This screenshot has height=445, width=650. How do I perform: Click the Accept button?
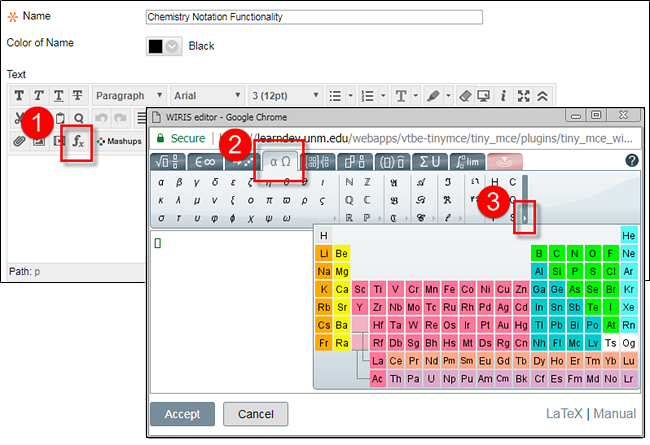pyautogui.click(x=182, y=414)
